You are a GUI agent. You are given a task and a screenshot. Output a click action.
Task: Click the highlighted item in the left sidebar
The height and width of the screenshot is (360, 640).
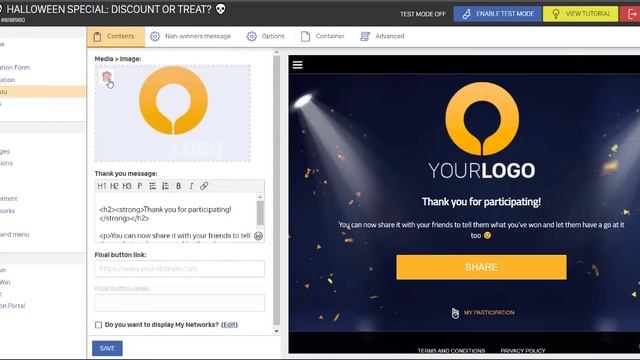42,92
